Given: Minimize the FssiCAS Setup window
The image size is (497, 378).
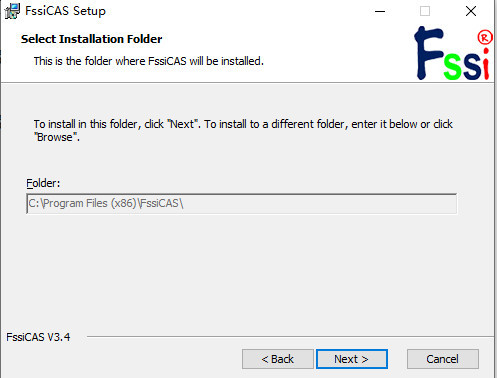Looking at the screenshot, I should coord(380,11).
